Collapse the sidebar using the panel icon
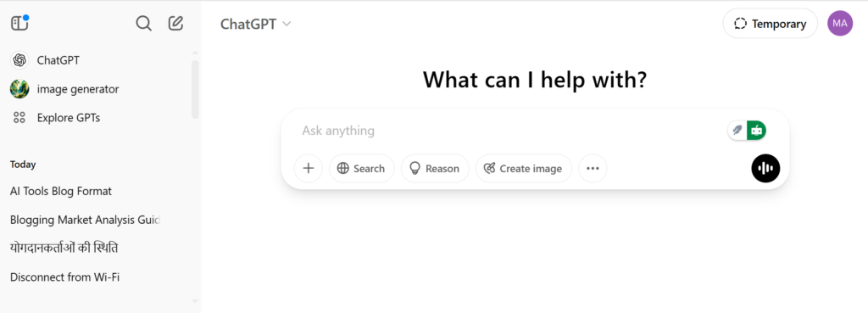The width and height of the screenshot is (868, 313). 19,23
